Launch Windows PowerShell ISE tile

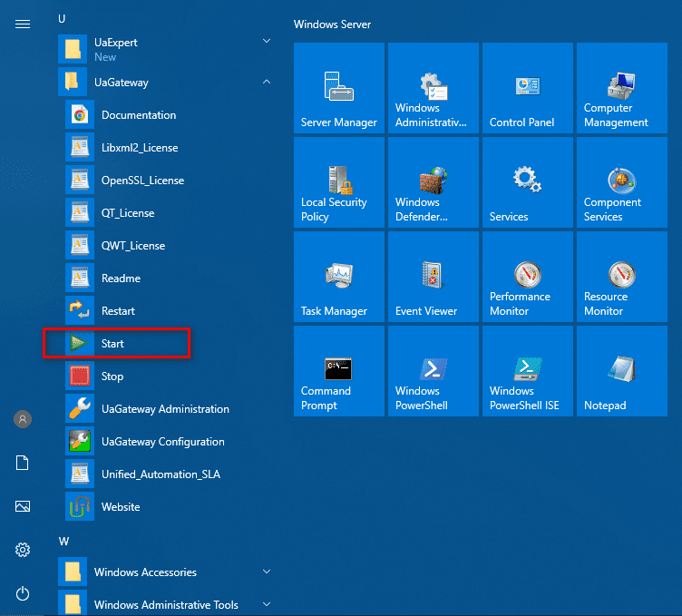pyautogui.click(x=528, y=371)
